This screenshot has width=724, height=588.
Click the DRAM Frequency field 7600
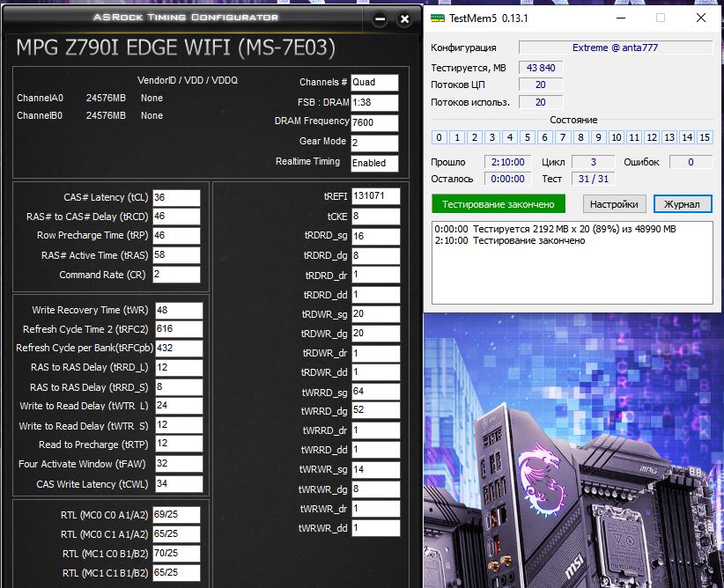coord(374,122)
